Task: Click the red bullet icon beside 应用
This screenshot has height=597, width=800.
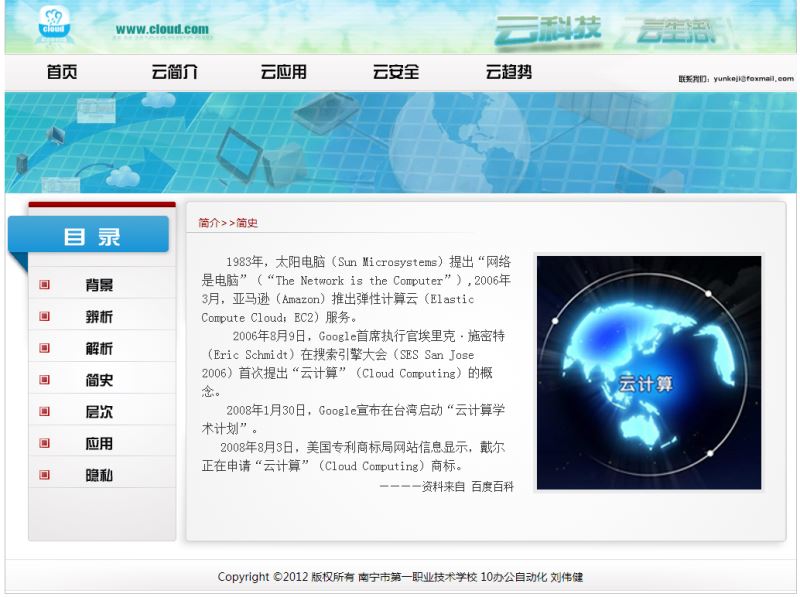Action: click(x=44, y=443)
